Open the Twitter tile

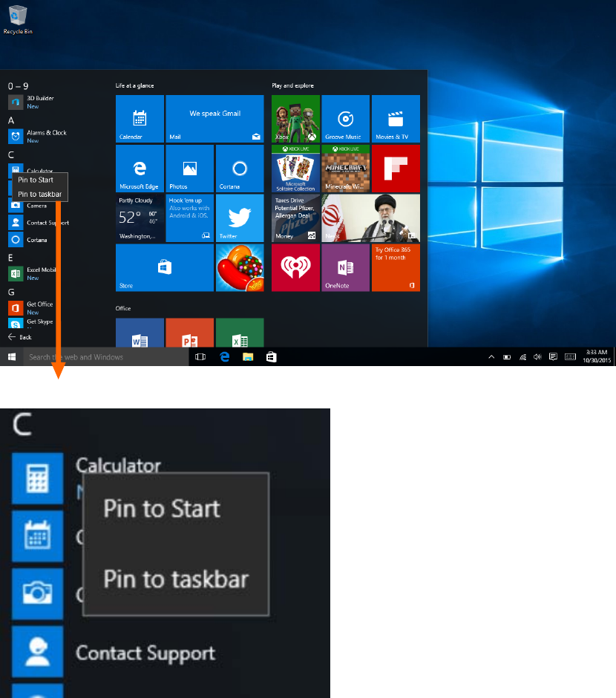point(240,218)
